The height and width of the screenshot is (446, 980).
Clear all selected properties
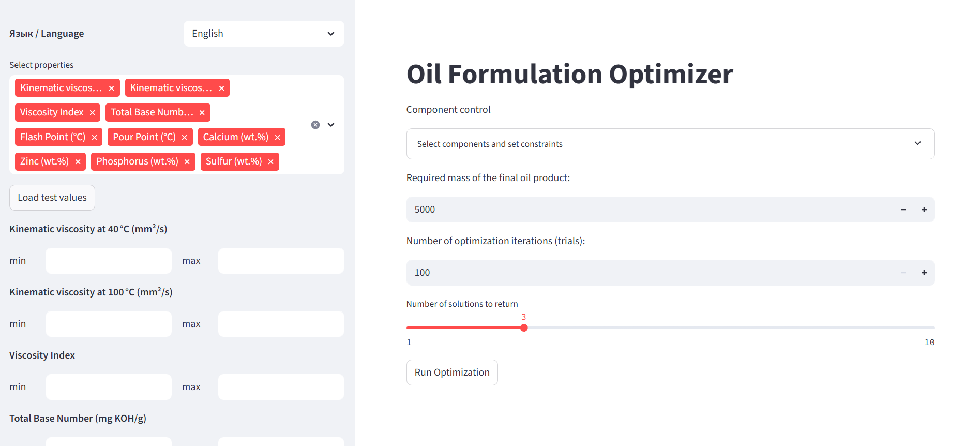coord(315,125)
